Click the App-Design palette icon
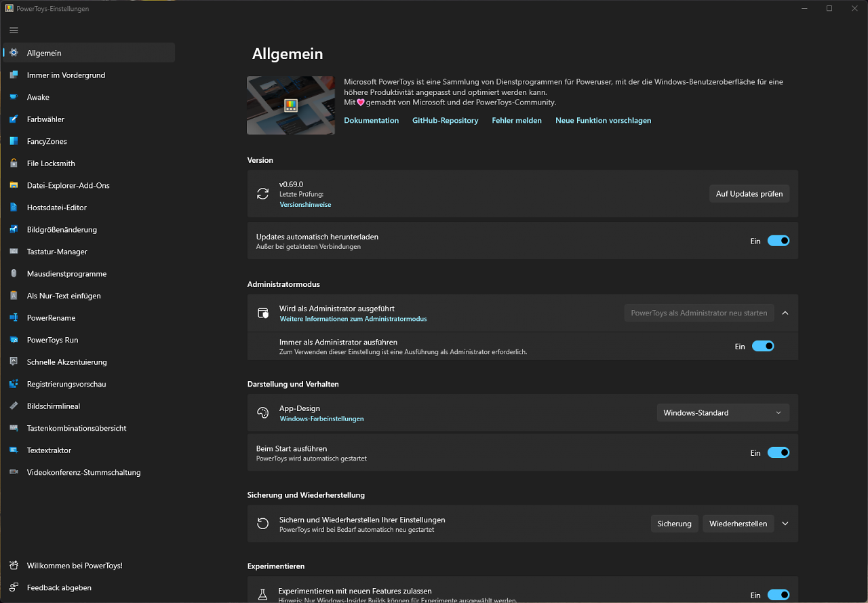 [x=263, y=413]
